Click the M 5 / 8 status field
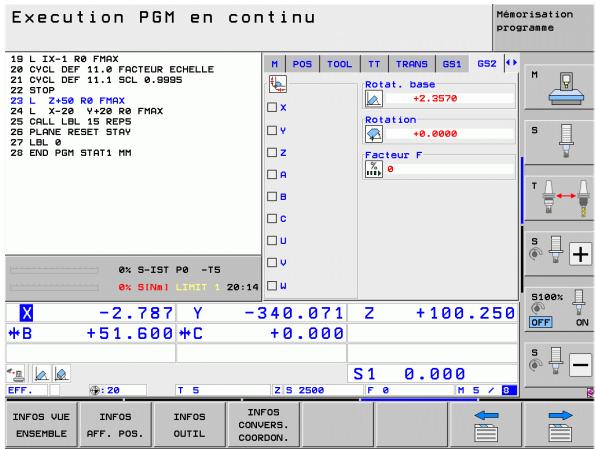595x449 pixels. [487, 391]
